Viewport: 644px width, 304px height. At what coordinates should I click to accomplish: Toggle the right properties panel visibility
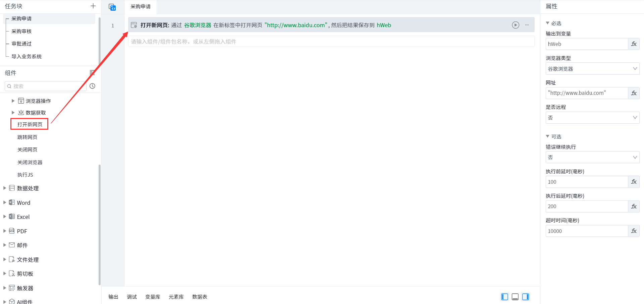[526, 297]
